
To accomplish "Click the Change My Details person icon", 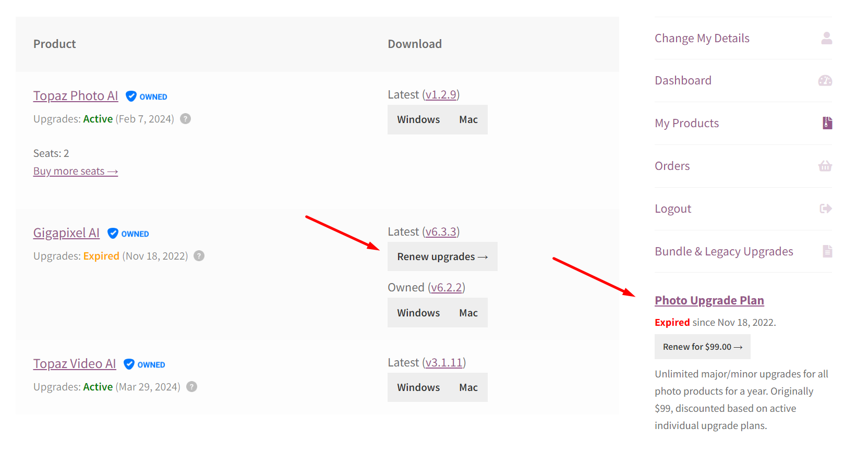I will (x=826, y=38).
